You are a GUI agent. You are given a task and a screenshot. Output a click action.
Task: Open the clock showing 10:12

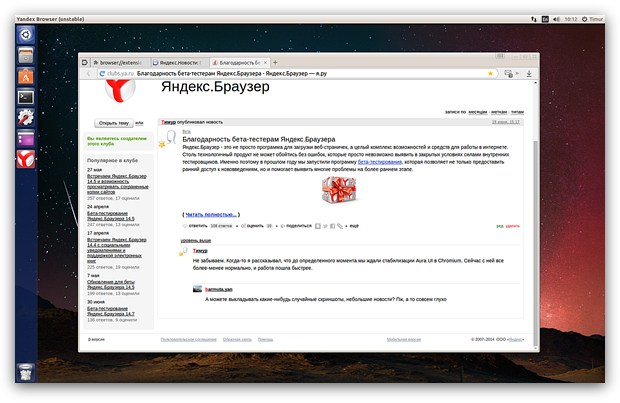tap(571, 19)
